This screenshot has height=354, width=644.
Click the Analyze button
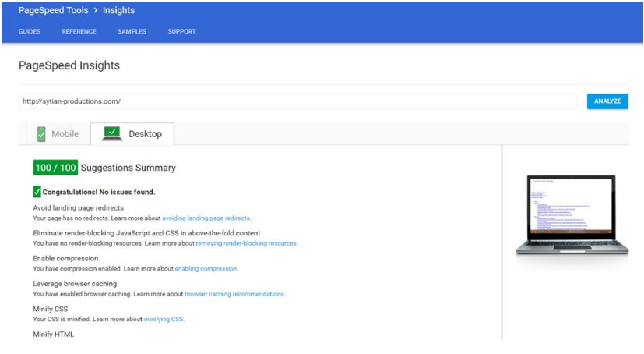click(607, 101)
